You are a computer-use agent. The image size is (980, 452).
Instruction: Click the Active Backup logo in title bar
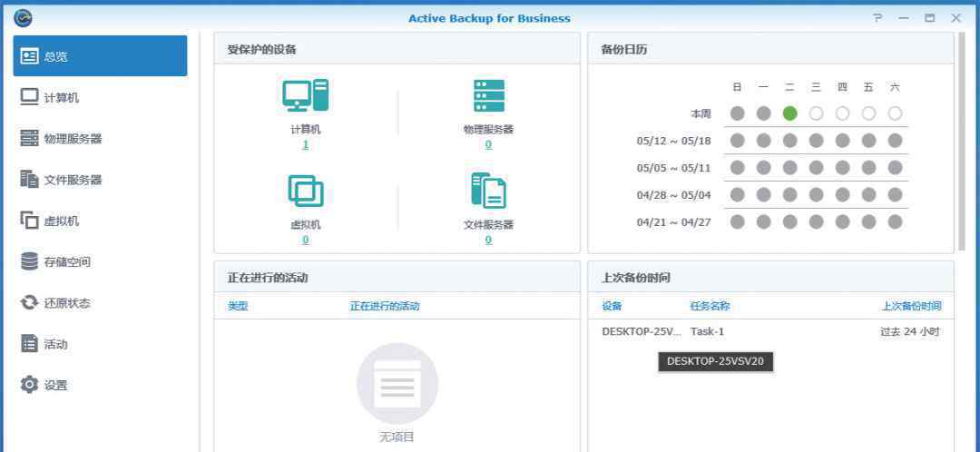24,17
